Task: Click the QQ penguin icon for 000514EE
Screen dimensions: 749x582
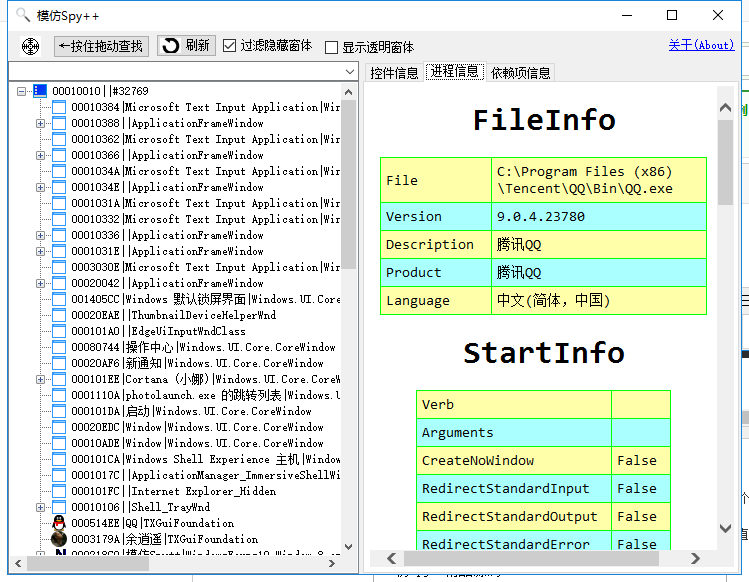Action: point(59,523)
